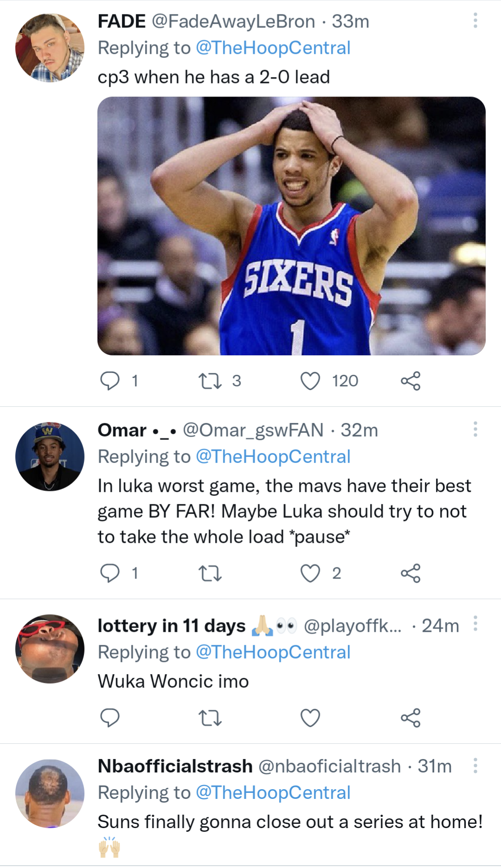The image size is (501, 868).
Task: Share the Wuka Woncic tweet
Action: [x=410, y=718]
